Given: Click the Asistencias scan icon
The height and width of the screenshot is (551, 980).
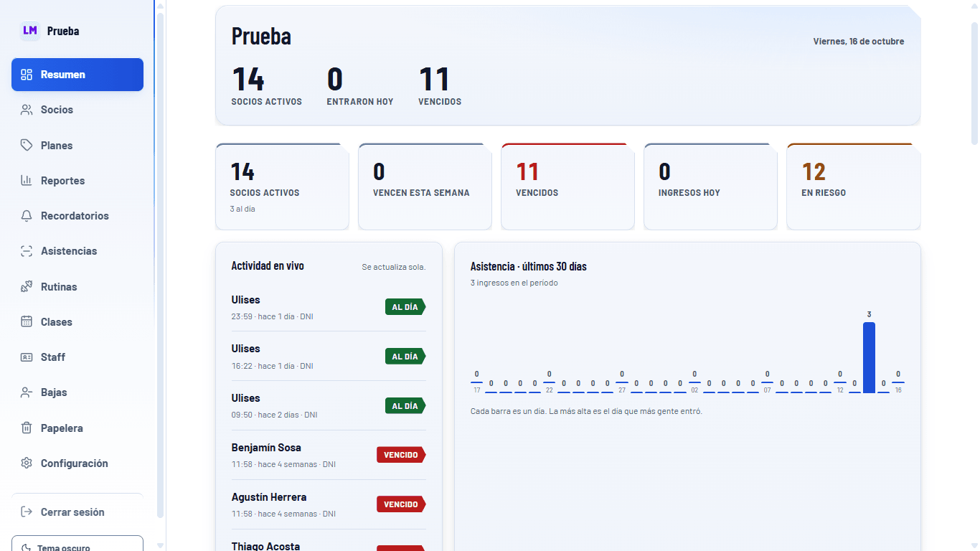Looking at the screenshot, I should (27, 251).
